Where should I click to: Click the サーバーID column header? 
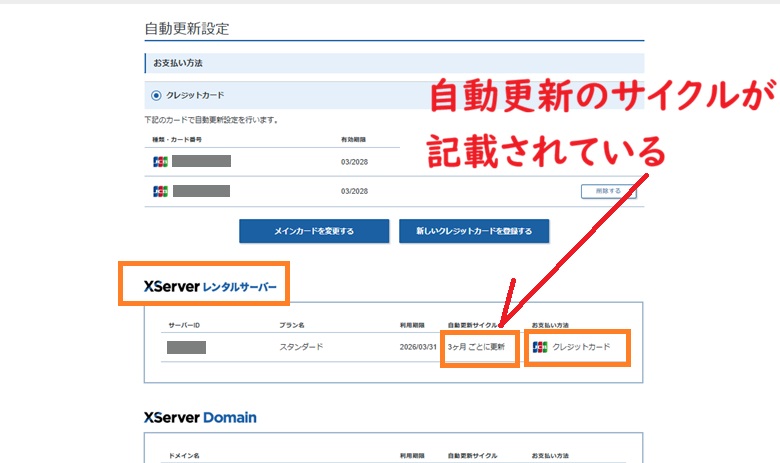[184, 325]
